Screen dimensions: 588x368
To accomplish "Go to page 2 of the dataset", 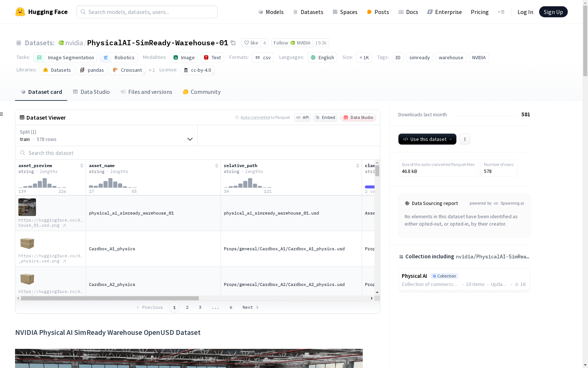I will [187, 307].
